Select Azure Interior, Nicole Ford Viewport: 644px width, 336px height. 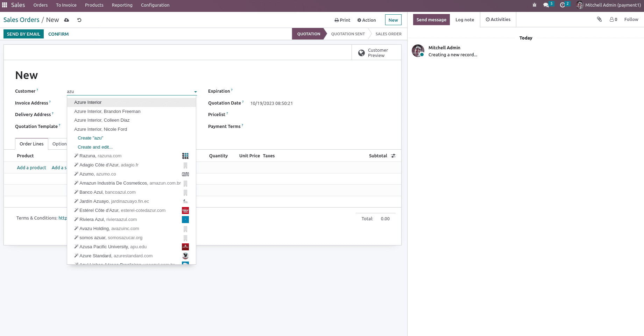[132, 129]
